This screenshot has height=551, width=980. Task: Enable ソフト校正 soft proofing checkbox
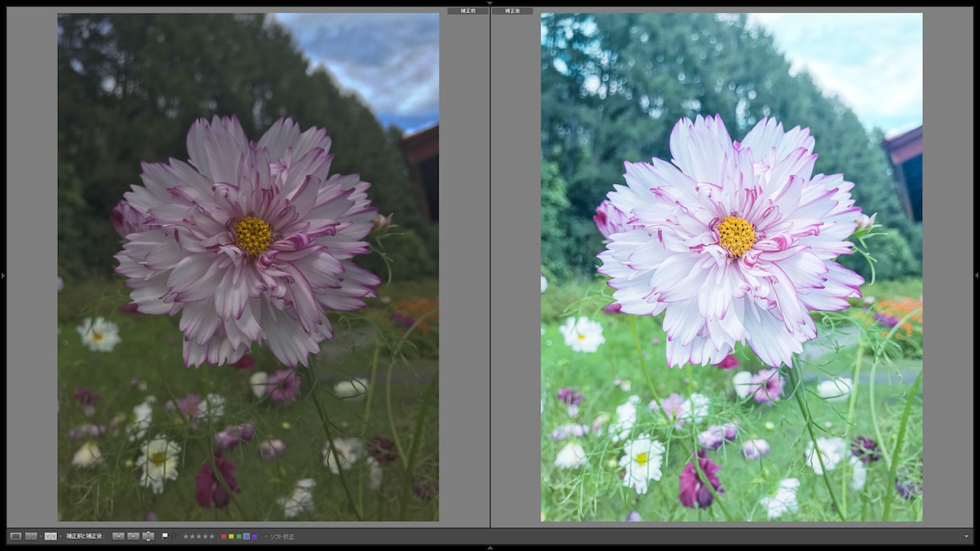tap(266, 537)
